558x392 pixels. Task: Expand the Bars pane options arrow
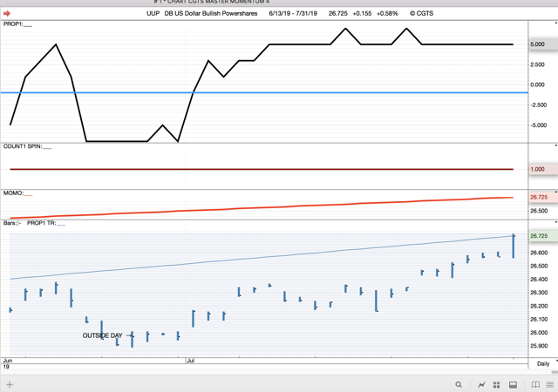[x=556, y=222]
